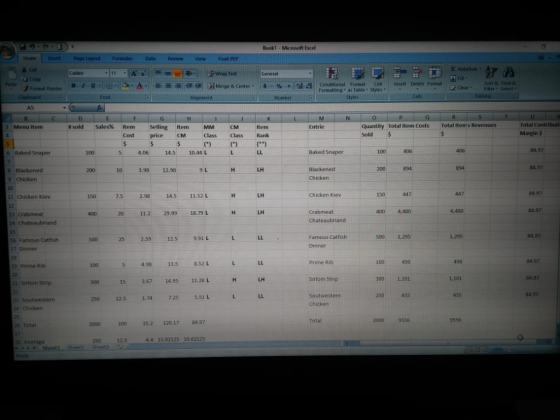
Task: Click the New document icon in Quick Access Toolbar
Action: pyautogui.click(x=60, y=47)
